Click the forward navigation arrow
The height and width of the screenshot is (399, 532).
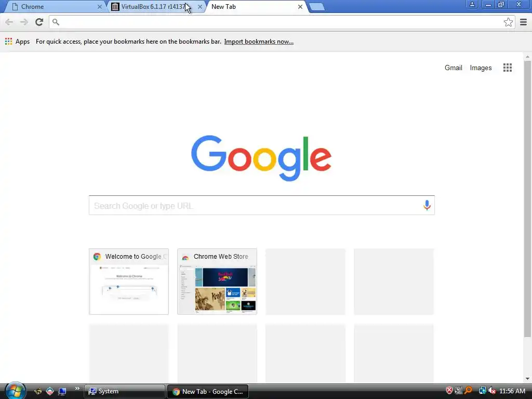24,22
